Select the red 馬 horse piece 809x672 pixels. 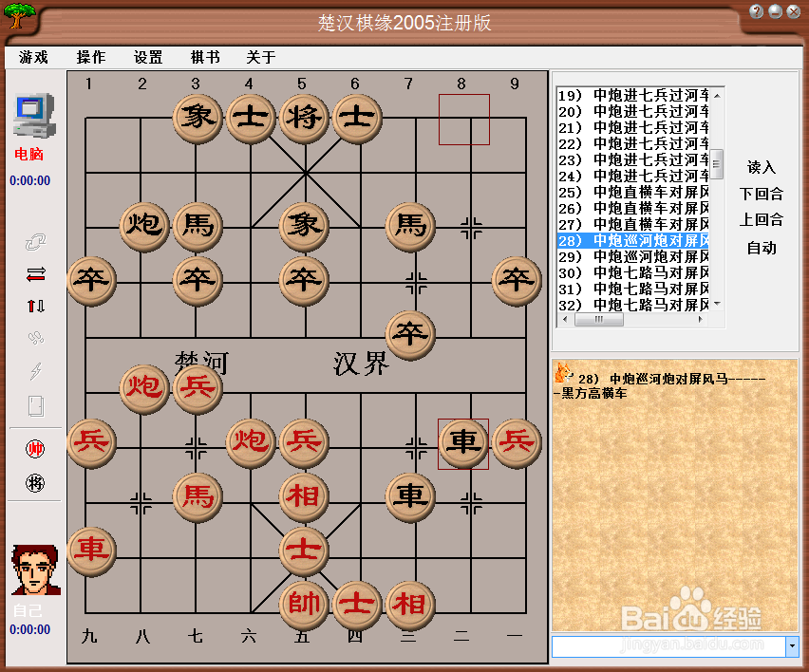tap(198, 496)
